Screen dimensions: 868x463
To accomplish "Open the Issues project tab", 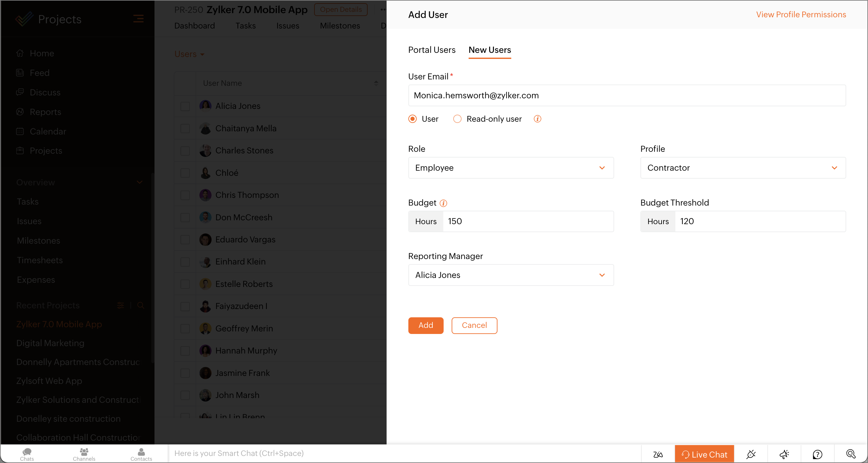I will (288, 26).
